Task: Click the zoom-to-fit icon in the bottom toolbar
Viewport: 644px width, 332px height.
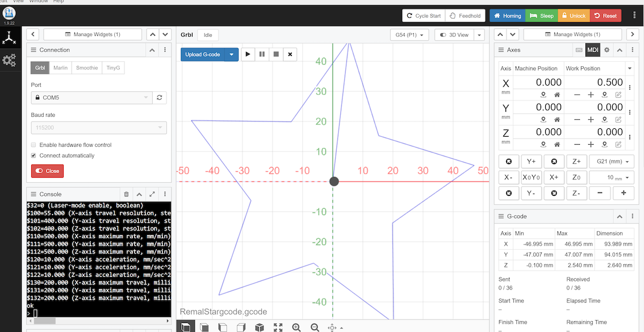Action: [278, 327]
